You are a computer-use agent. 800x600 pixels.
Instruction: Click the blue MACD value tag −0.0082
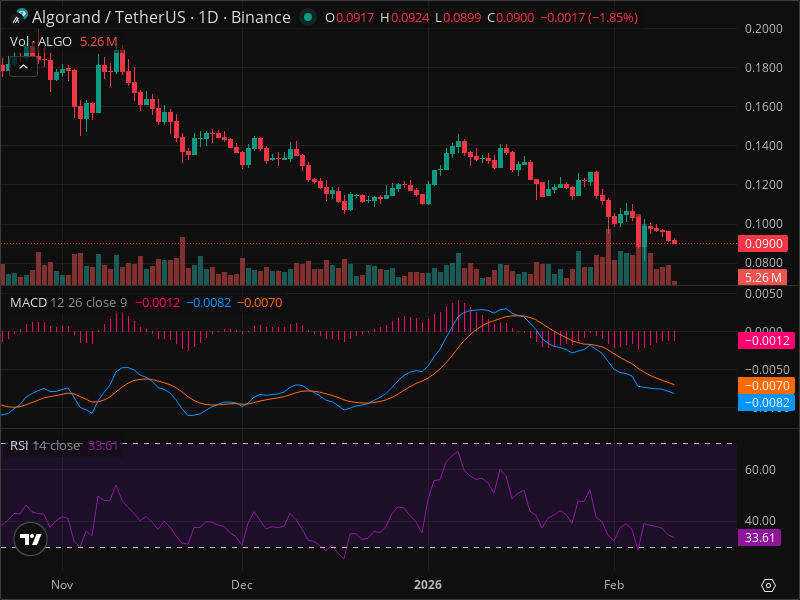click(x=766, y=403)
